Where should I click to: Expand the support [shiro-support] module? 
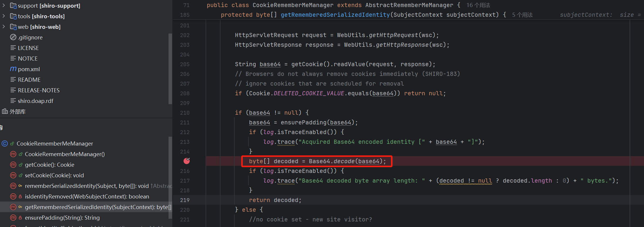pos(4,5)
